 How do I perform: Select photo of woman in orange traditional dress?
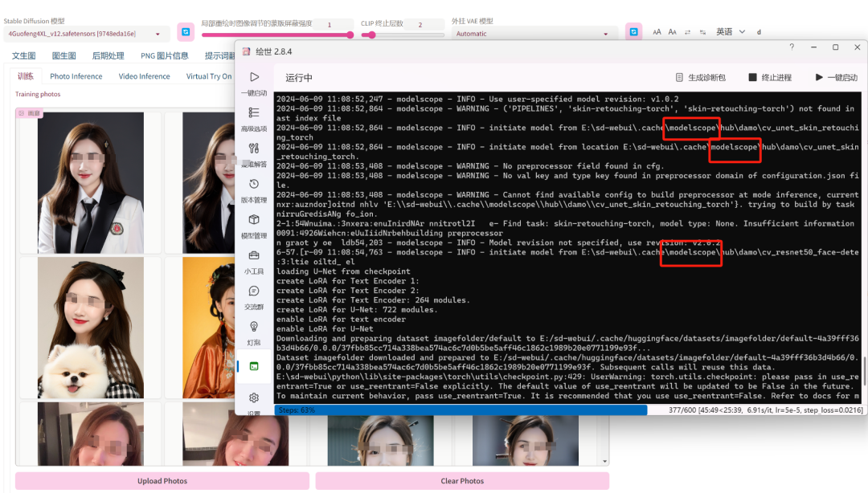pos(209,328)
